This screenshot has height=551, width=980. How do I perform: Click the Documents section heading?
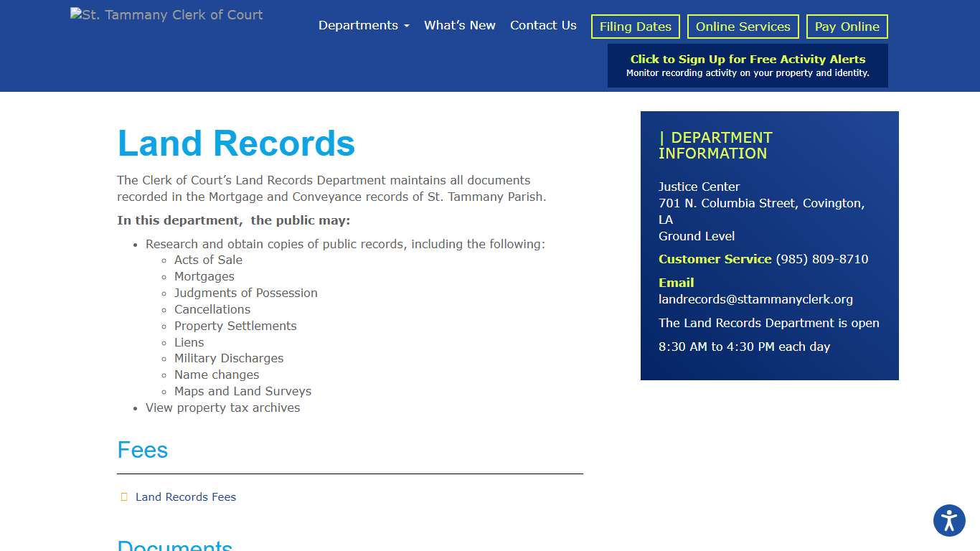point(174,545)
